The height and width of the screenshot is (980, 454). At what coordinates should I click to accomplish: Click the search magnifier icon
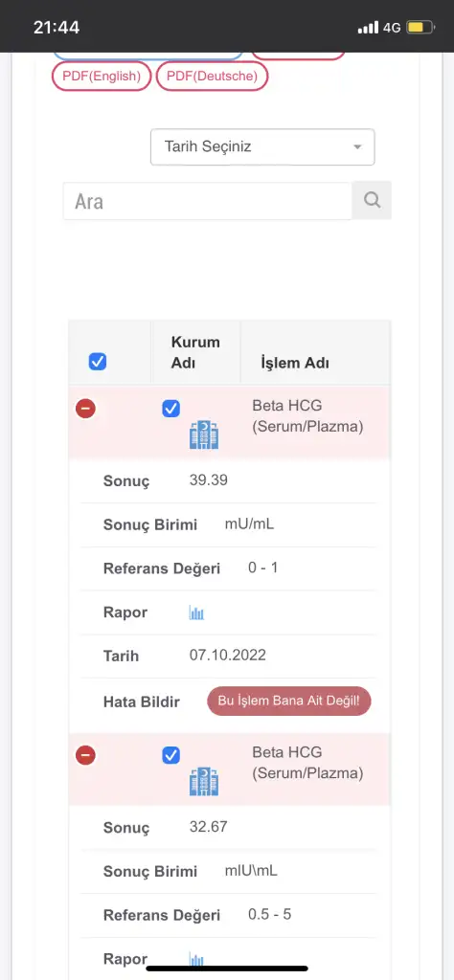pos(372,200)
